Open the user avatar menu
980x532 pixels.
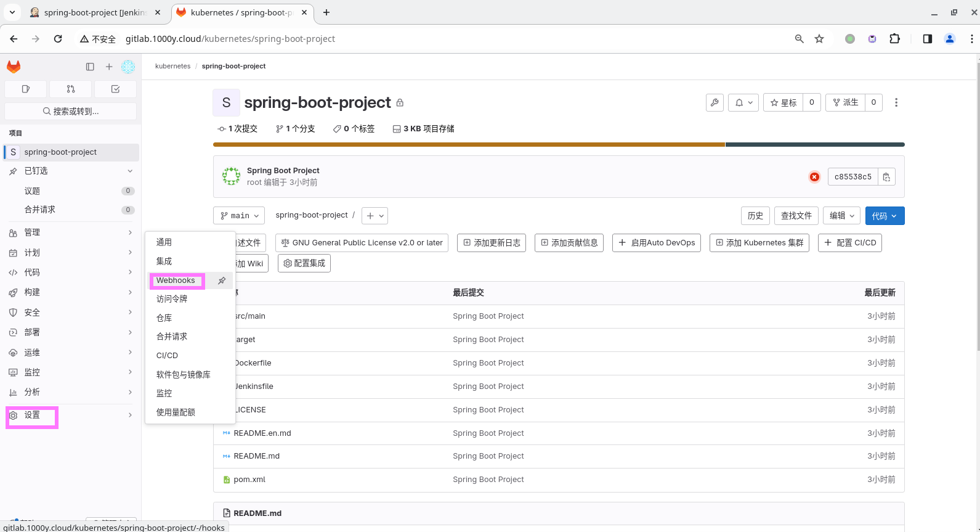(x=128, y=67)
